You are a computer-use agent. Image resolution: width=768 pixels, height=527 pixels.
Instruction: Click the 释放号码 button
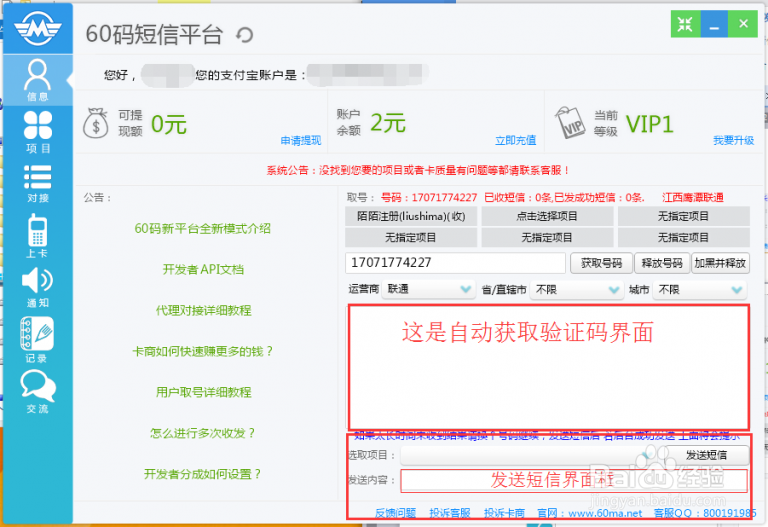(662, 263)
